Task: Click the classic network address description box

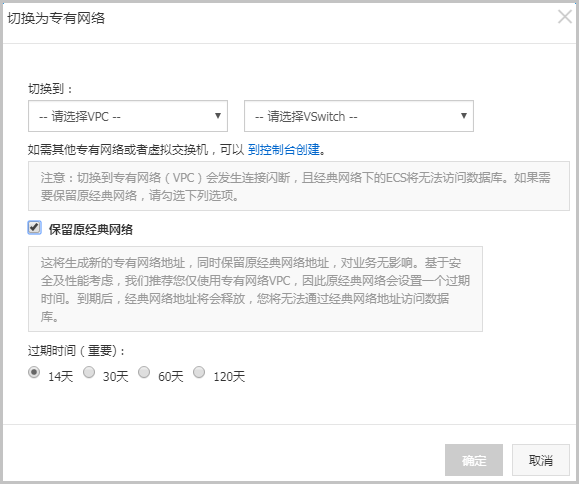Action: [x=255, y=289]
